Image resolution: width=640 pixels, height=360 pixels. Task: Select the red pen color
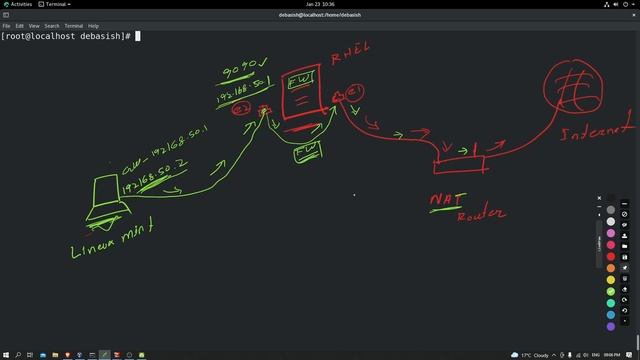(x=611, y=256)
